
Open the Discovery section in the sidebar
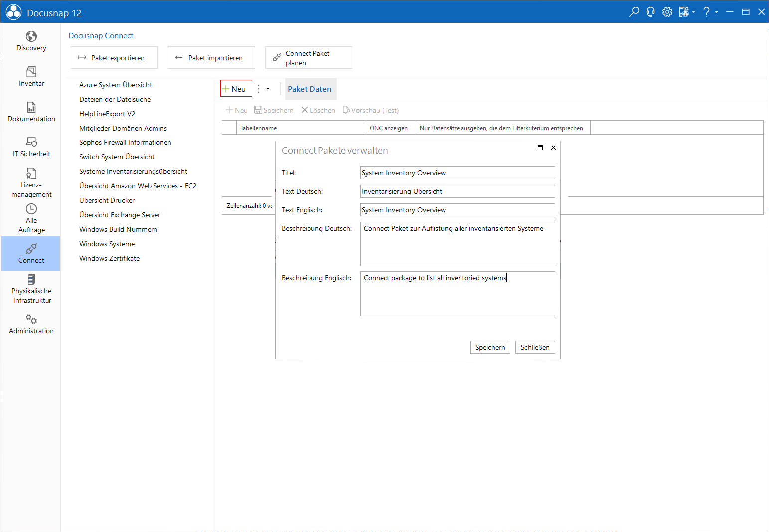pos(31,41)
